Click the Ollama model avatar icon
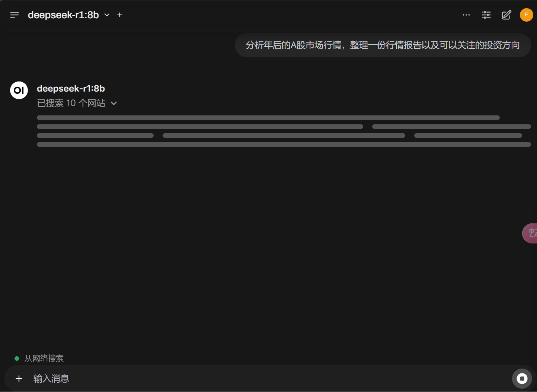Image resolution: width=537 pixels, height=392 pixels. click(x=19, y=90)
